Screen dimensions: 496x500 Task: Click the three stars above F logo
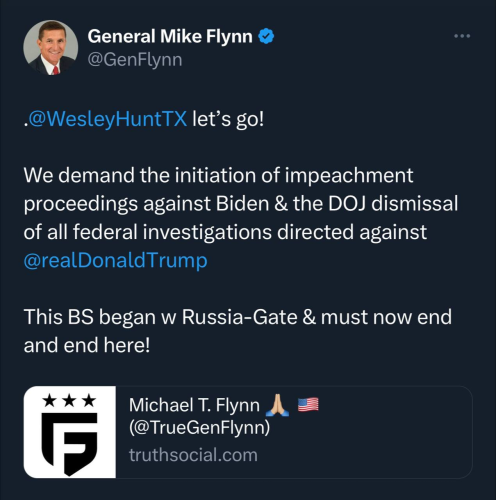pos(69,400)
